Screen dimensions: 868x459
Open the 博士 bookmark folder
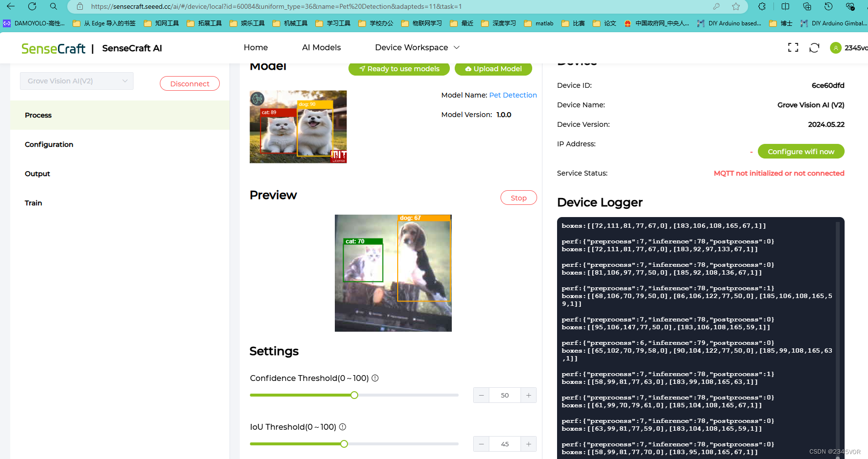(x=781, y=23)
